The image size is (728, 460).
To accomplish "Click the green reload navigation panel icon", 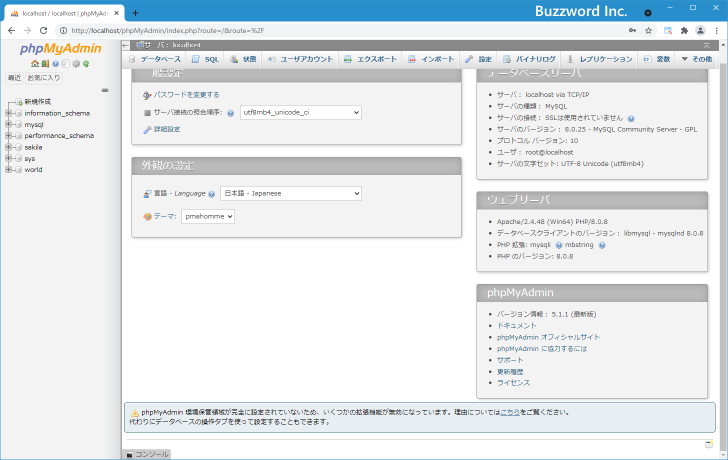I will (x=86, y=64).
